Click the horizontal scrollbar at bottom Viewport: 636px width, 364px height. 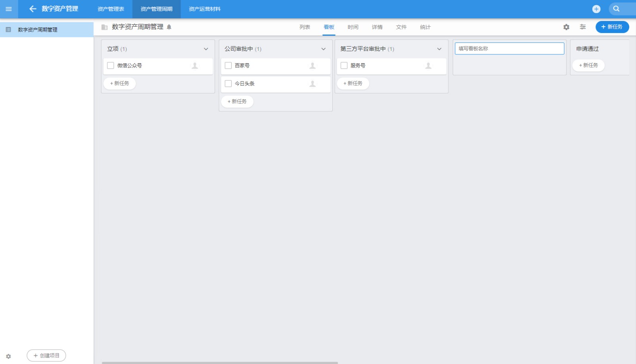point(220,363)
